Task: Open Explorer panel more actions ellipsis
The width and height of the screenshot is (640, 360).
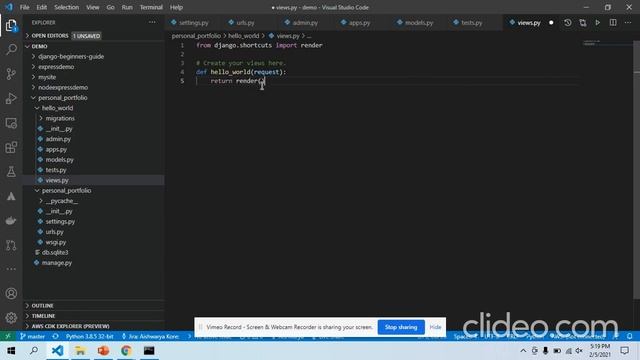Action: click(x=152, y=22)
